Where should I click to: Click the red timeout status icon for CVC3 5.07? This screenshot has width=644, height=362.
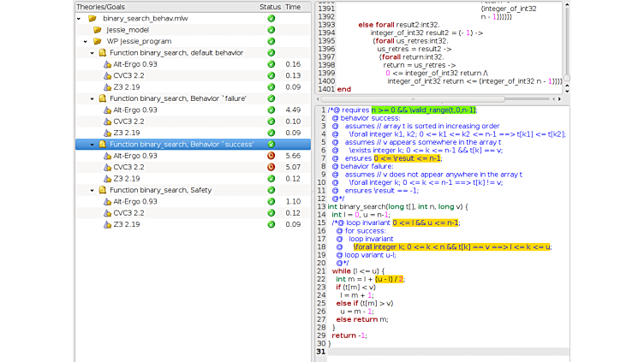tap(271, 167)
